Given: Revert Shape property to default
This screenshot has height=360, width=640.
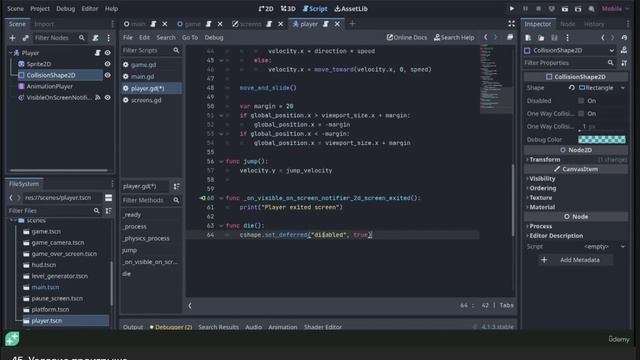Looking at the screenshot, I should (x=571, y=88).
